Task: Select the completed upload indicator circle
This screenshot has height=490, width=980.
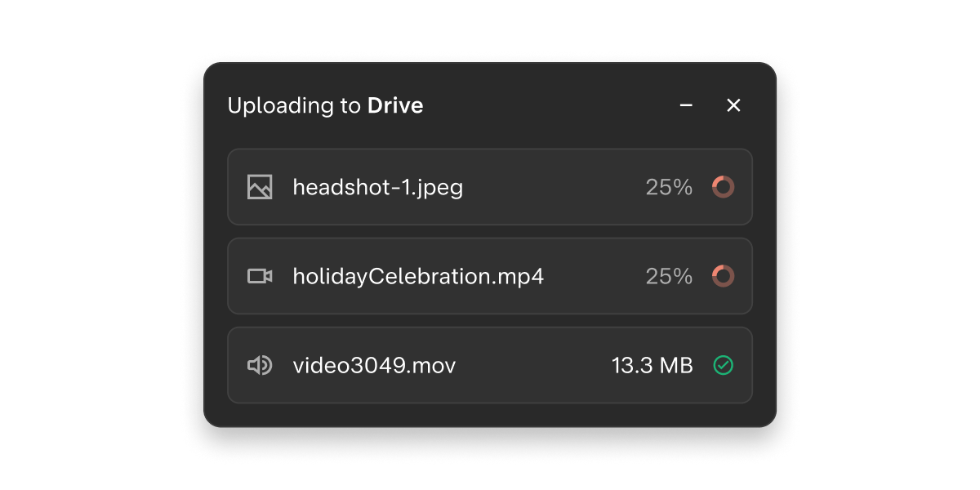Action: coord(724,365)
